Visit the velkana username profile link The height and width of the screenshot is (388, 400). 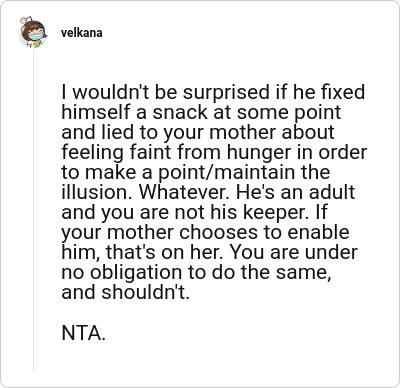(82, 33)
